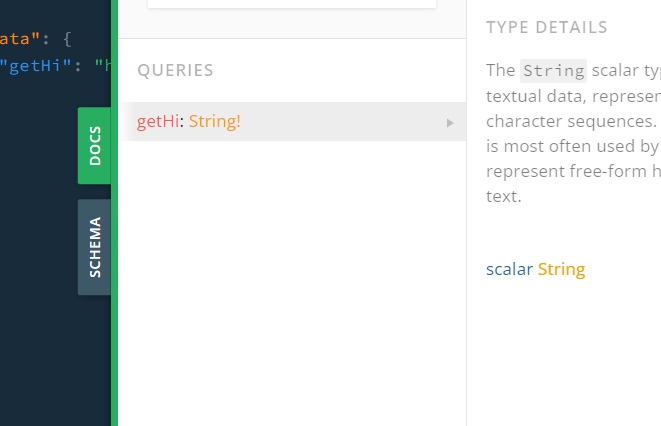This screenshot has width=661, height=426.
Task: Expand the getHi query arrow
Action: pyautogui.click(x=450, y=123)
